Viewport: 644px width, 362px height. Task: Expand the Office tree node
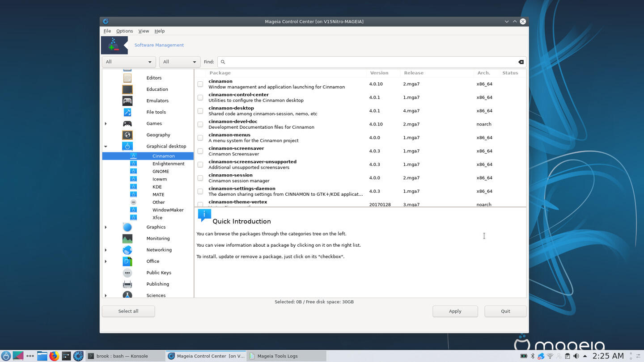[106, 261]
